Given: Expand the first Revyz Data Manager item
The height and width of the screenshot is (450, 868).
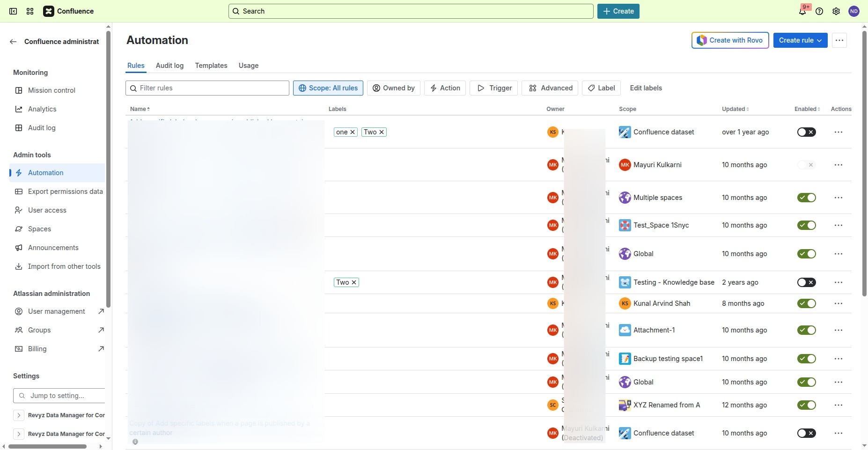Looking at the screenshot, I should tap(19, 415).
